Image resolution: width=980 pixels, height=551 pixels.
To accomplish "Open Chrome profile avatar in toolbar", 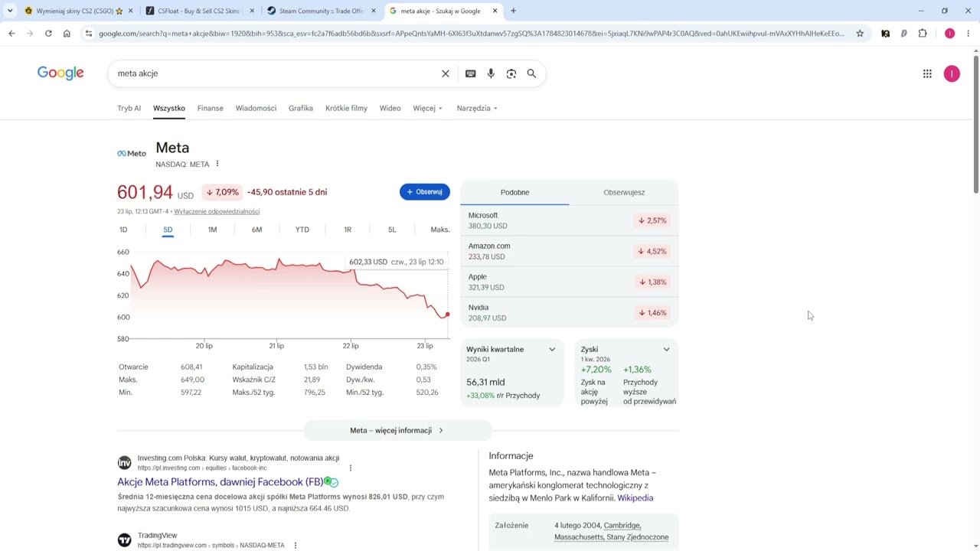I will tap(949, 34).
